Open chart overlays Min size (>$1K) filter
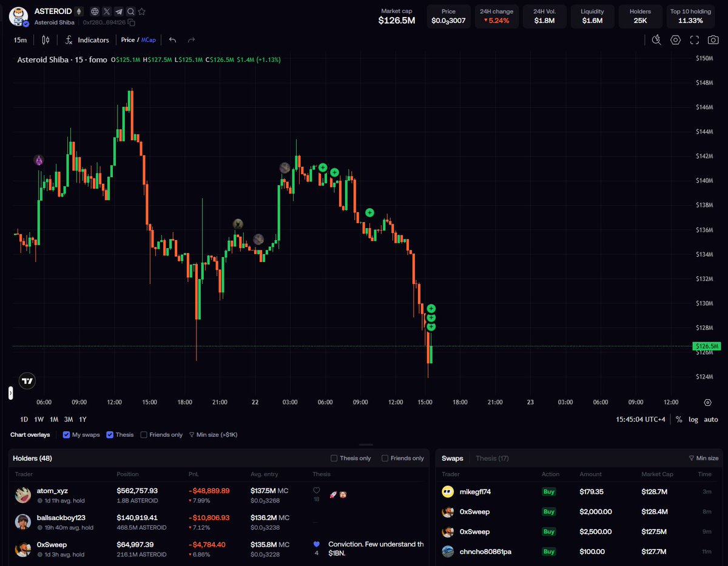728x566 pixels. point(213,434)
